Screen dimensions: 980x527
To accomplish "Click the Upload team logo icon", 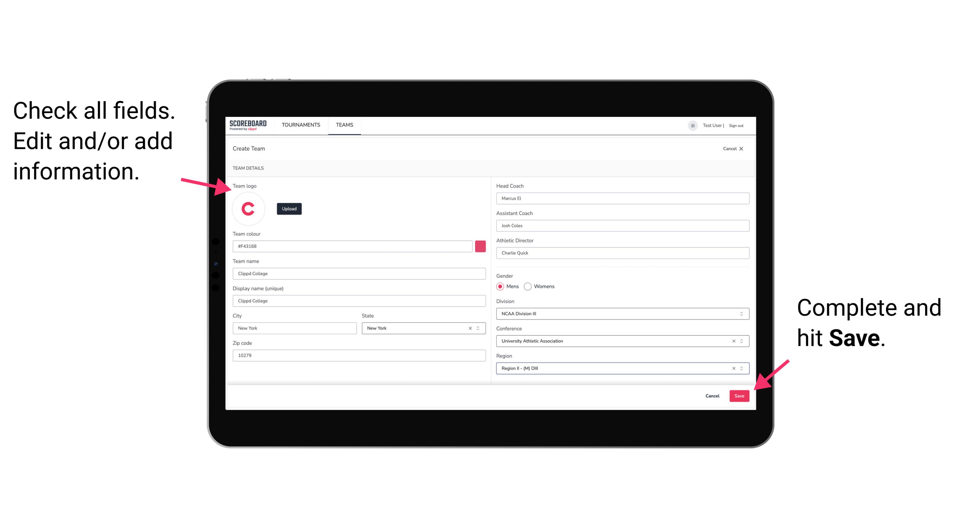I will point(289,208).
